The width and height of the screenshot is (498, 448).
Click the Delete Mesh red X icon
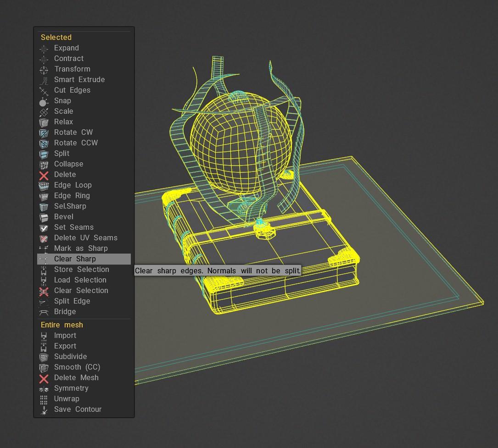pos(44,378)
